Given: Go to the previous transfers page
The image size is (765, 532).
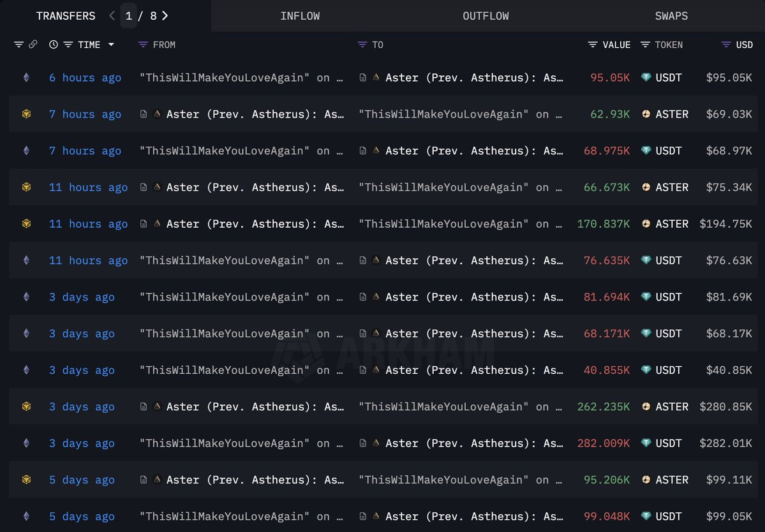Looking at the screenshot, I should pyautogui.click(x=112, y=16).
